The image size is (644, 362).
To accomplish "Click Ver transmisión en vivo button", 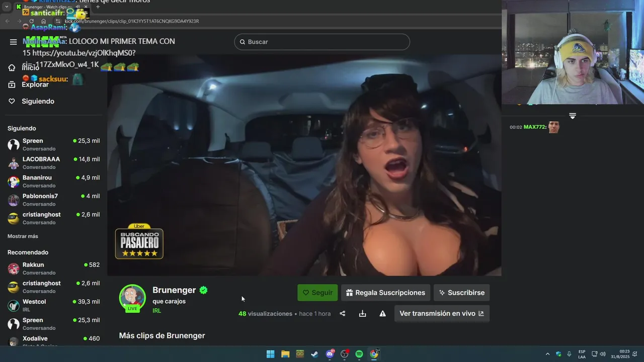I will (x=442, y=313).
